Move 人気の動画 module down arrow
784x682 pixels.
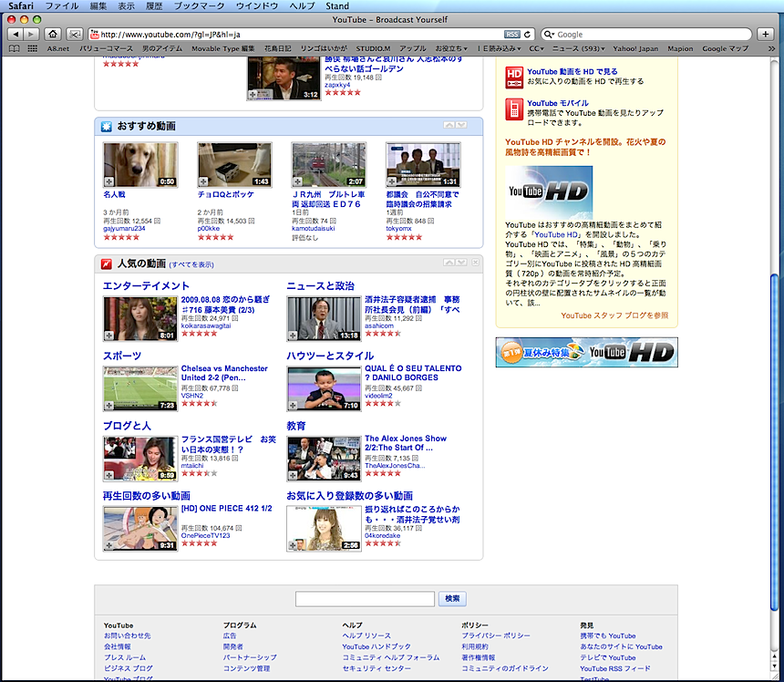[x=461, y=263]
